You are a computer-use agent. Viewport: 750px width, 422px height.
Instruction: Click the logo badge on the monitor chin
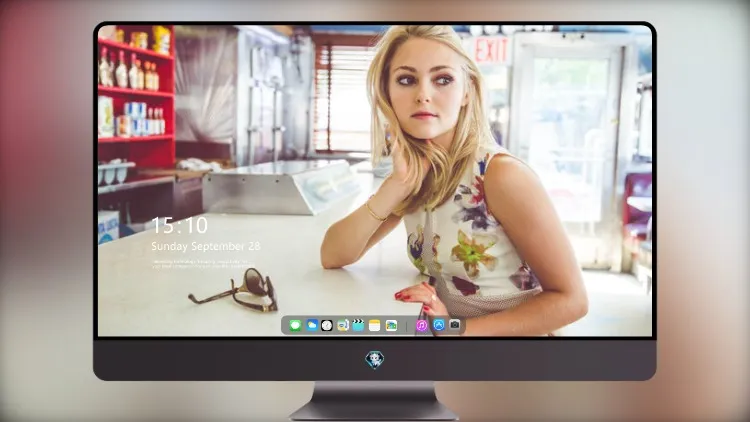click(375, 360)
